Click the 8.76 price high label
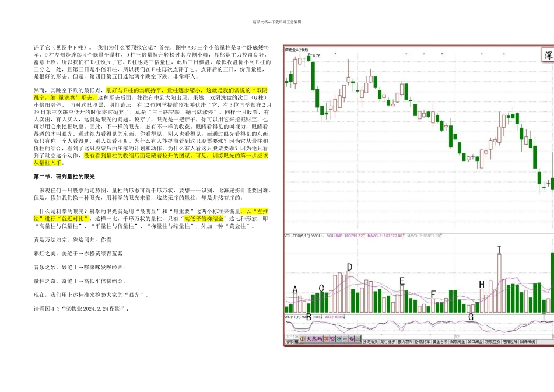Viewport: 554px width, 392px height. click(317, 55)
